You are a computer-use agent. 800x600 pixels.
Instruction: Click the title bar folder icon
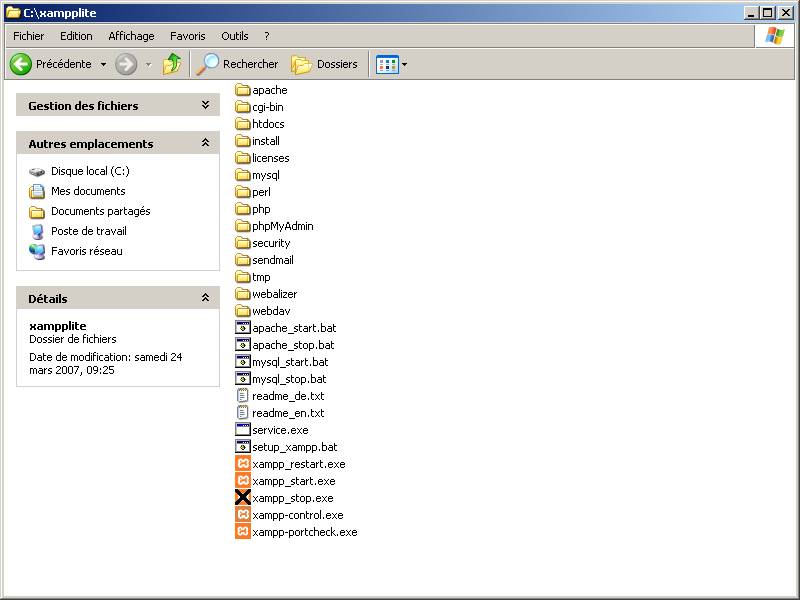[13, 12]
